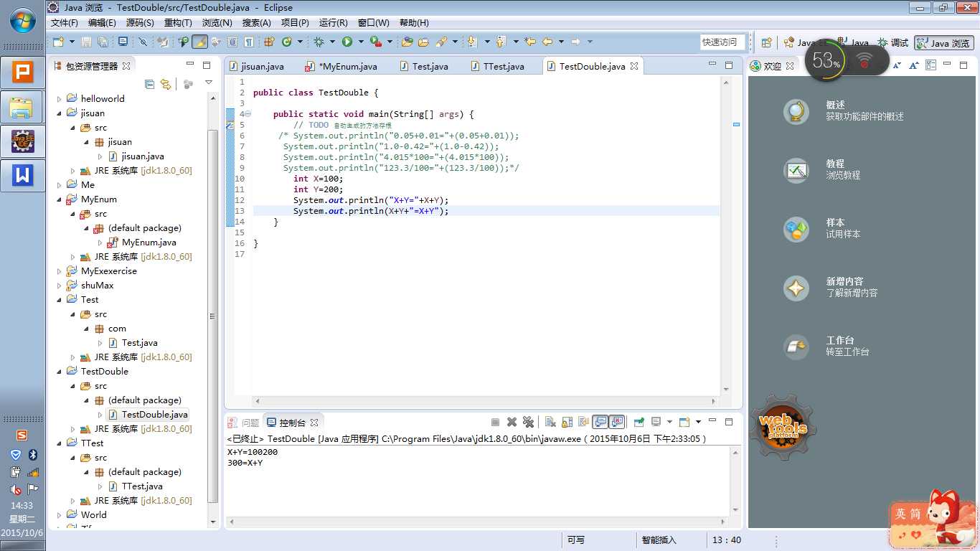The height and width of the screenshot is (551, 980).
Task: Click the 教程 tutorials link
Action: 835,164
